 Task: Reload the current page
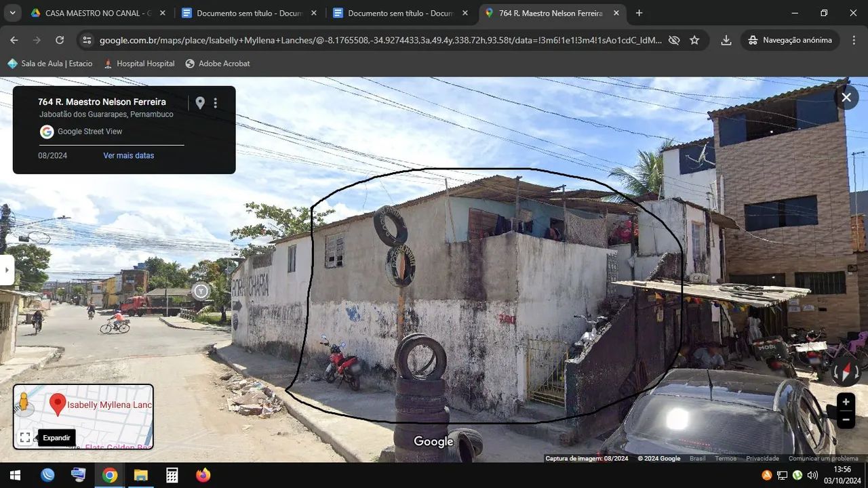point(60,40)
